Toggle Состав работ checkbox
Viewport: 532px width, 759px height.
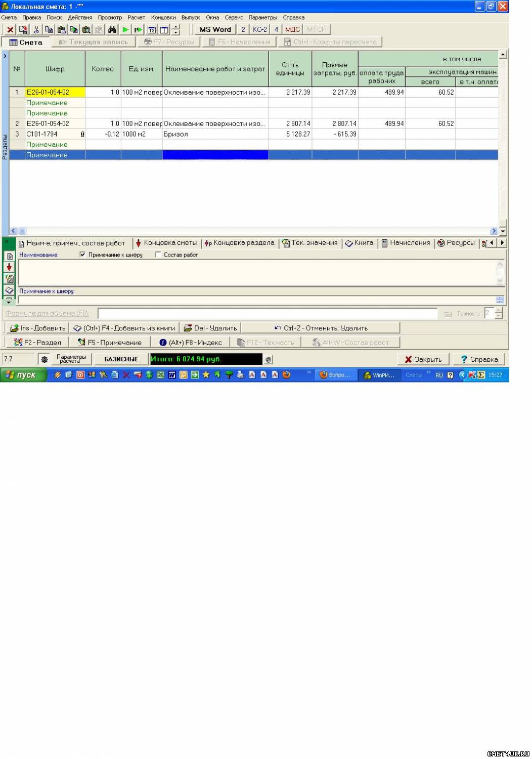tap(158, 255)
